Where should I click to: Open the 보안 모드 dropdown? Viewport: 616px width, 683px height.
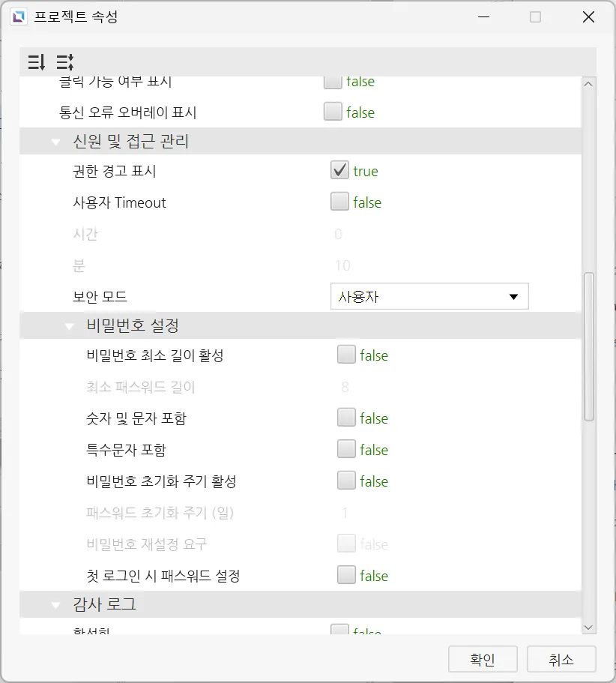429,296
